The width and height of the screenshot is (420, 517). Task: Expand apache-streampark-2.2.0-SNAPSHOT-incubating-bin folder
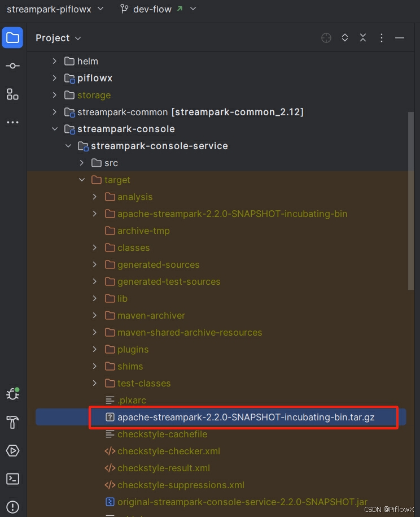click(95, 214)
